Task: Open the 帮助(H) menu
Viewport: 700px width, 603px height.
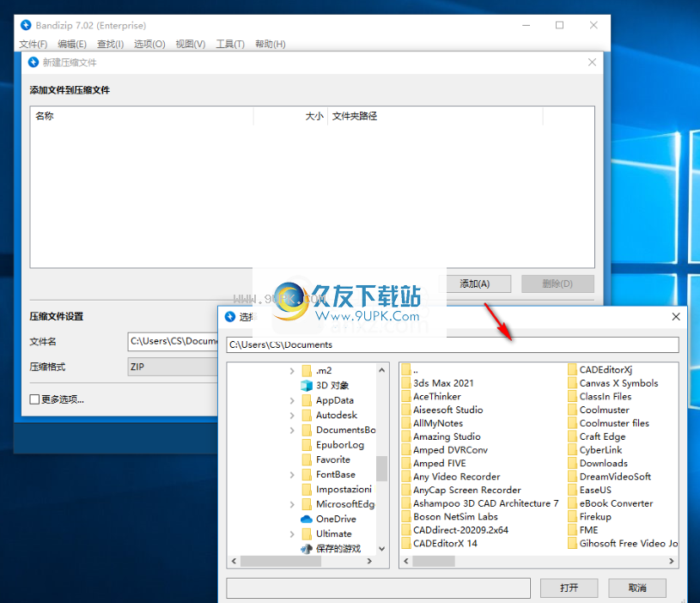Action: click(x=270, y=44)
